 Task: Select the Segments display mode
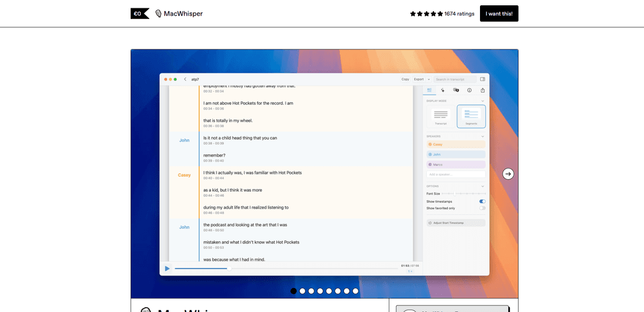pyautogui.click(x=471, y=117)
